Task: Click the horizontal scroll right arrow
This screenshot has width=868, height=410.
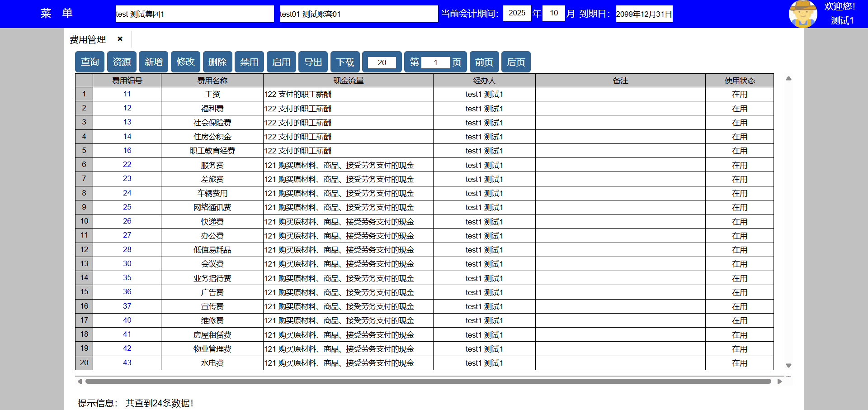Action: 779,381
